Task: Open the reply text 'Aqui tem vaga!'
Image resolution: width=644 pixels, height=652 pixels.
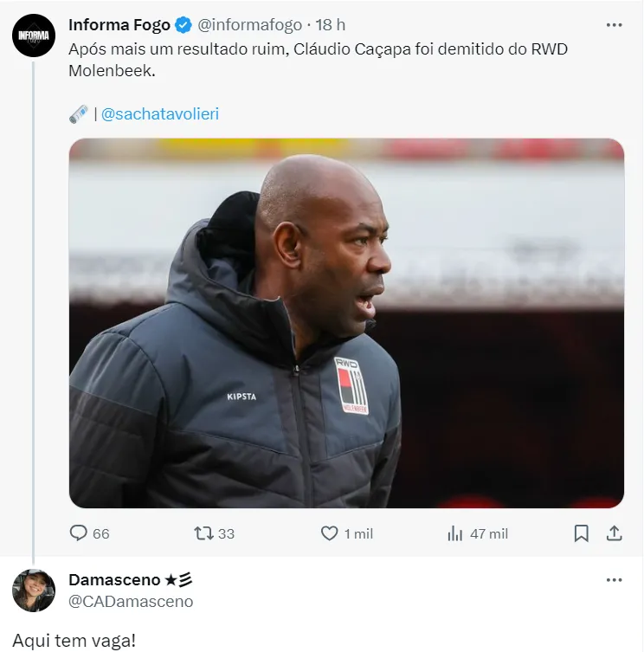Action: [74, 641]
